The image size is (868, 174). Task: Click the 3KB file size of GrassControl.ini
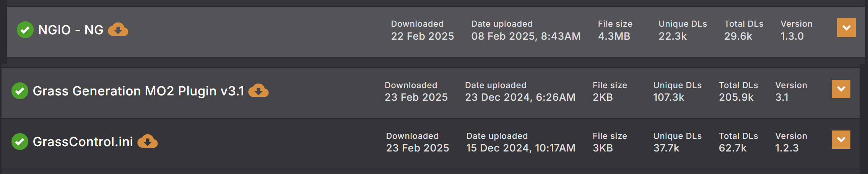[603, 148]
